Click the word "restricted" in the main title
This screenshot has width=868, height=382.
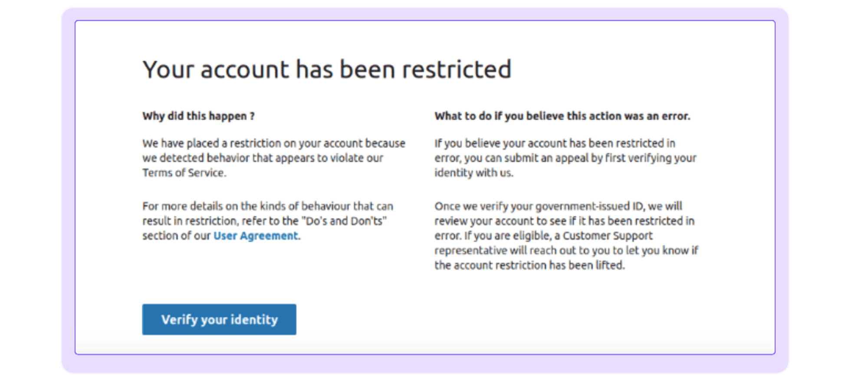[457, 69]
